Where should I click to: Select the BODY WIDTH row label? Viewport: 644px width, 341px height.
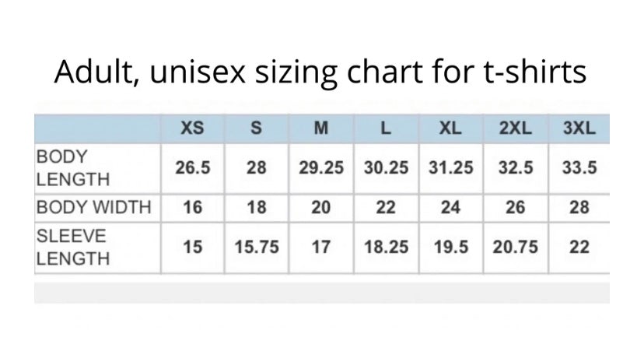[x=93, y=207]
